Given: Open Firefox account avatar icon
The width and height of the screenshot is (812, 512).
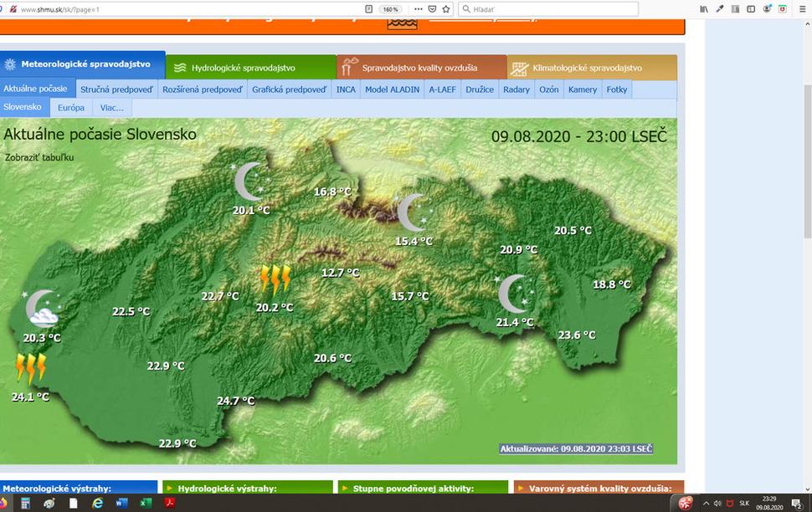Looking at the screenshot, I should click(x=767, y=9).
